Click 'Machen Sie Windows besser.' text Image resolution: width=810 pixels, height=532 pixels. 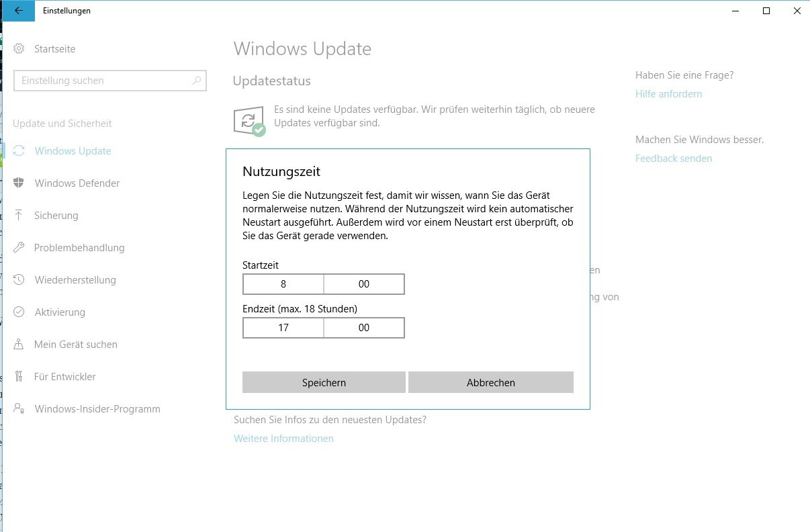pos(700,140)
